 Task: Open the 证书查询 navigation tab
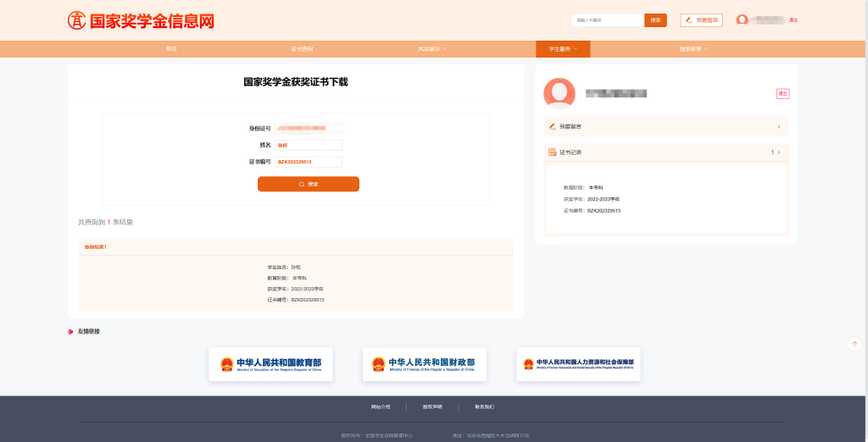pos(302,48)
